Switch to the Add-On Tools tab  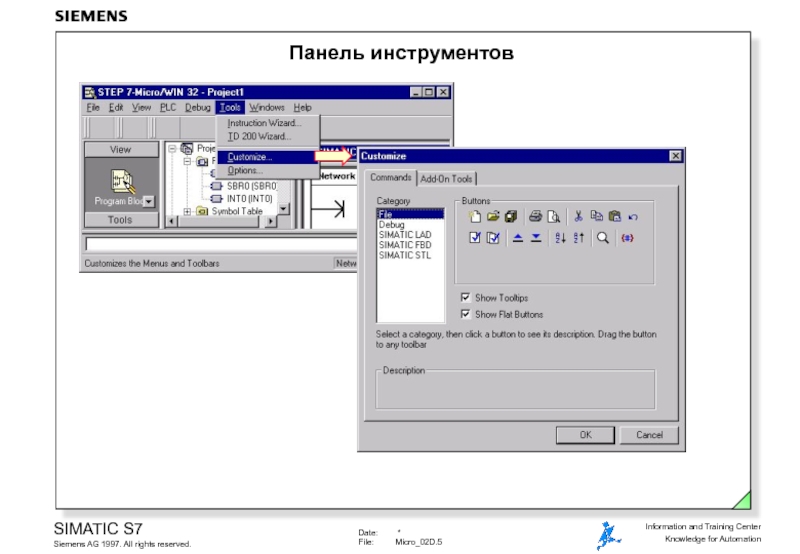pos(446,179)
